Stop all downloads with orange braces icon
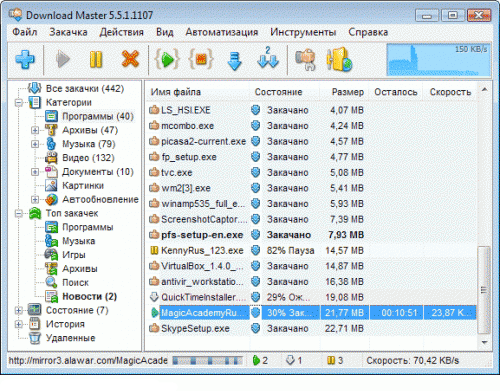The width and height of the screenshot is (500, 391). coord(201,59)
